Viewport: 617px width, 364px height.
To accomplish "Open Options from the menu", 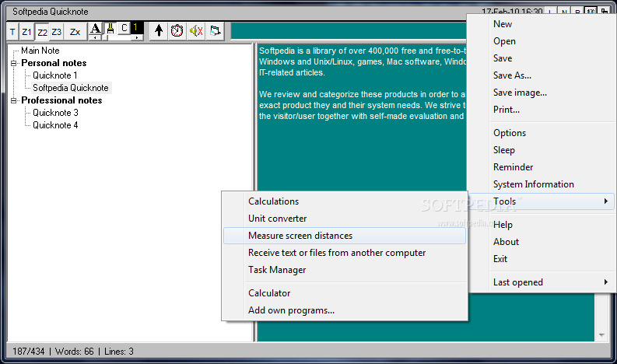I will click(541, 133).
